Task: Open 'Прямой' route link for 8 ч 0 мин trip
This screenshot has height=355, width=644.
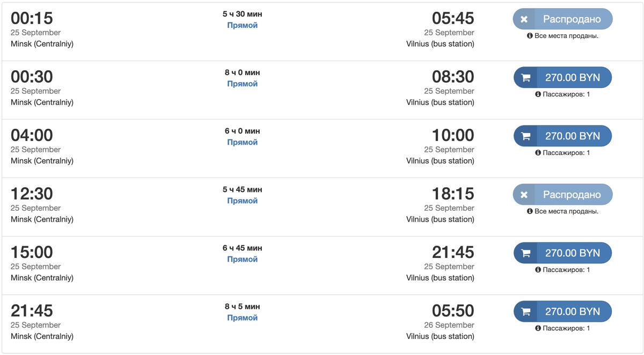Action: point(242,84)
